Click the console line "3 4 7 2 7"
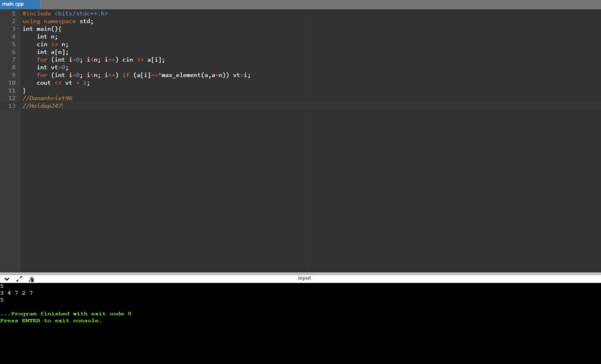This screenshot has height=364, width=601. 16,293
